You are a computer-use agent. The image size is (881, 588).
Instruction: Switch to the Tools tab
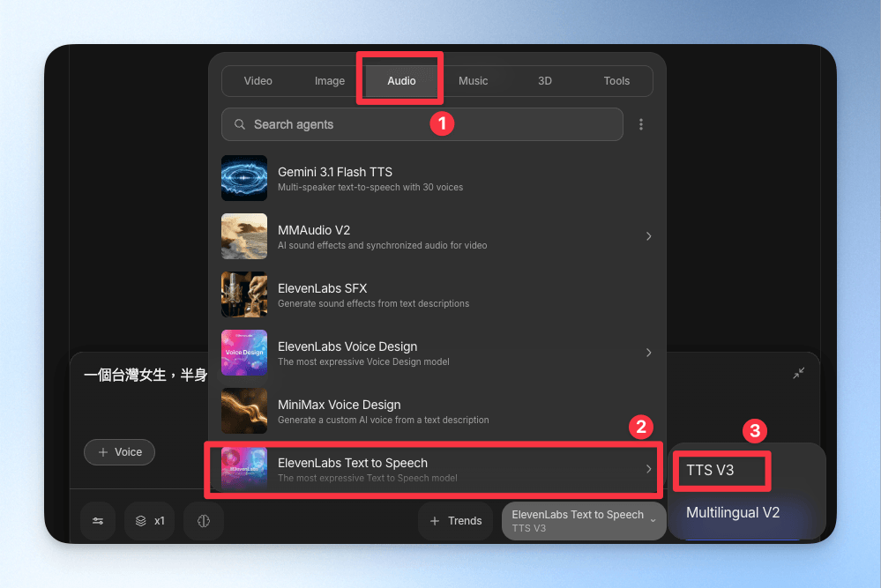[x=616, y=81]
